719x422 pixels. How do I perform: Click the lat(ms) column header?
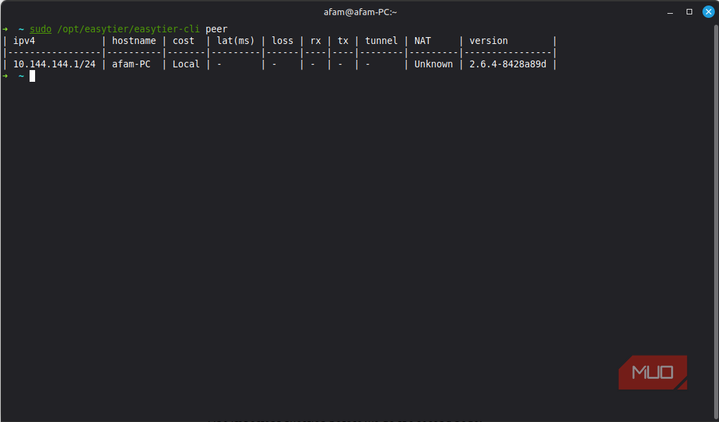(x=236, y=41)
